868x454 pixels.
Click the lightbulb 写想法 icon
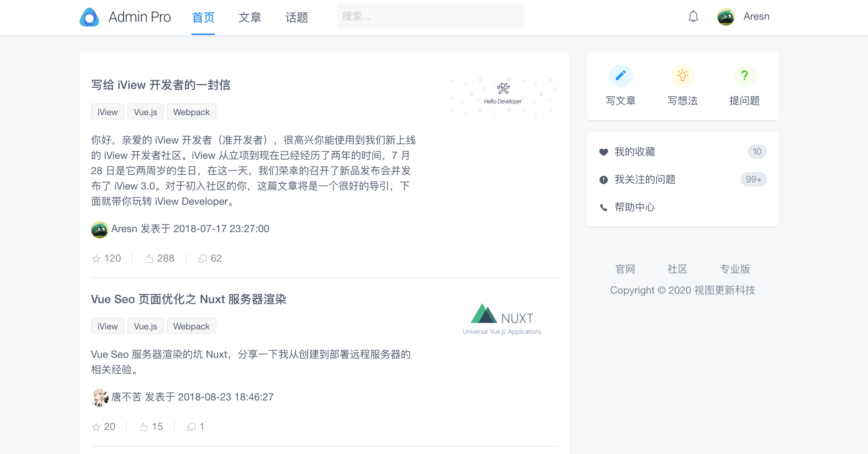click(683, 76)
